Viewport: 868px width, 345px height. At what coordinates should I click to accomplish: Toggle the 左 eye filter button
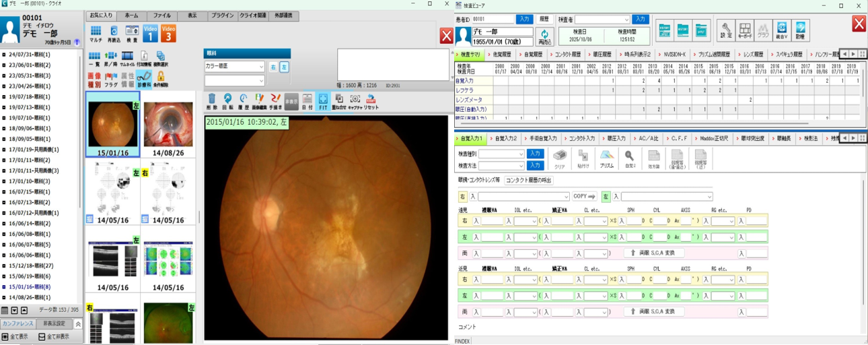pyautogui.click(x=284, y=67)
